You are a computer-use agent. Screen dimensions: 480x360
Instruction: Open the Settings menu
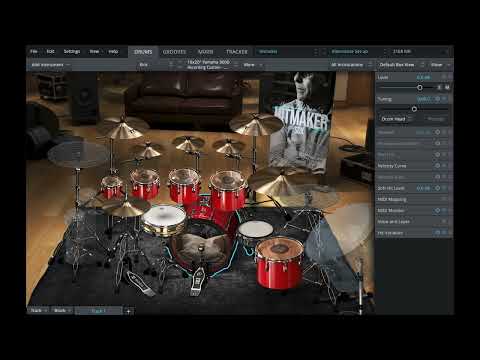click(x=72, y=52)
